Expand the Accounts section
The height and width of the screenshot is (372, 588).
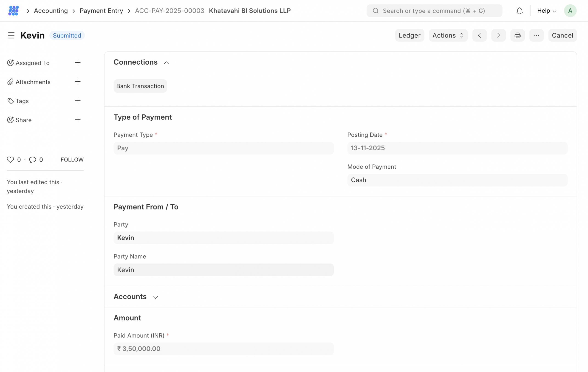155,297
